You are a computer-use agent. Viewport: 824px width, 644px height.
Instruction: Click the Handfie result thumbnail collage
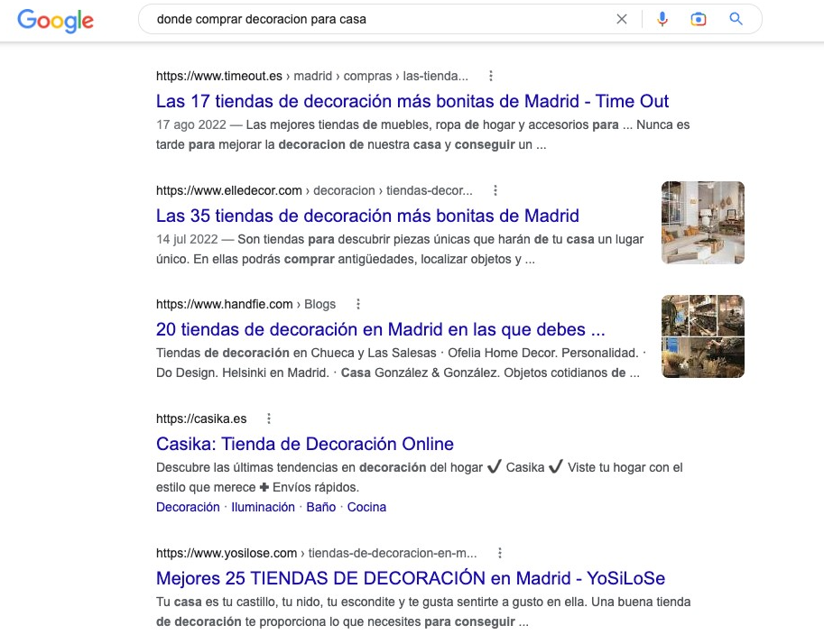coord(702,336)
